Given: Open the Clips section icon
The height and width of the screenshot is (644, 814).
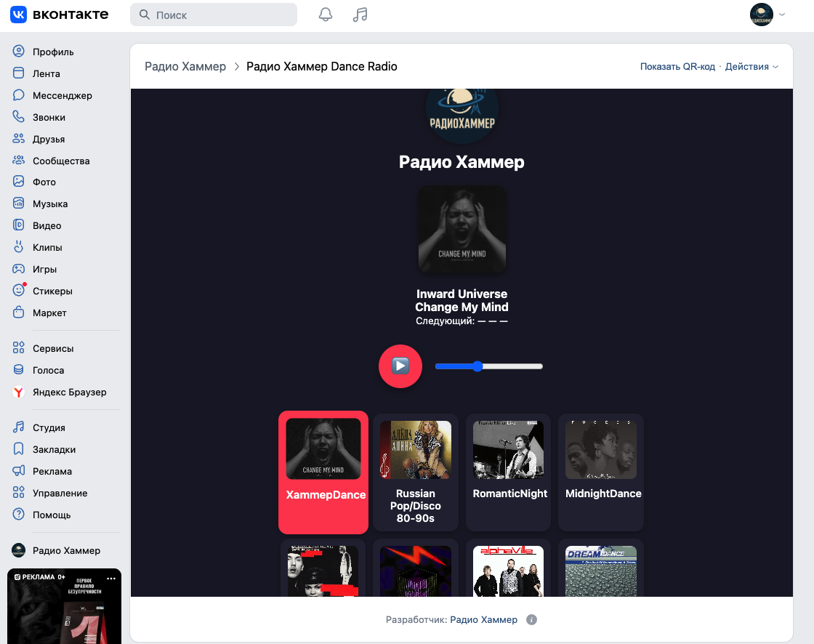Looking at the screenshot, I should click(19, 247).
